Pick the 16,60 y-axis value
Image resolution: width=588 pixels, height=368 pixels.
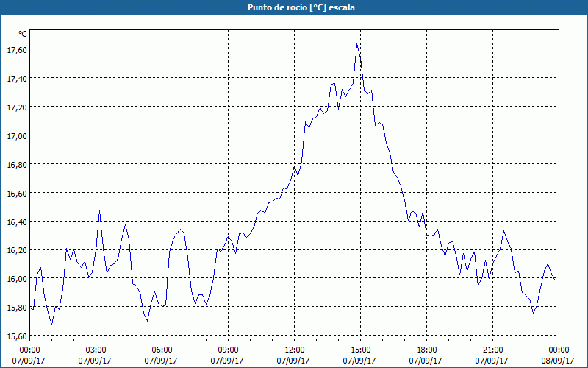(17, 193)
